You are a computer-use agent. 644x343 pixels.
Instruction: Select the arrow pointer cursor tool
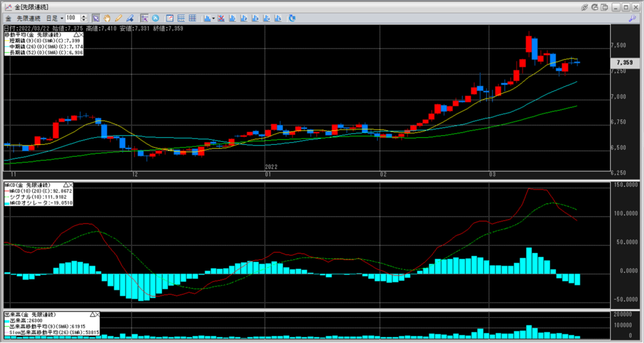point(96,18)
